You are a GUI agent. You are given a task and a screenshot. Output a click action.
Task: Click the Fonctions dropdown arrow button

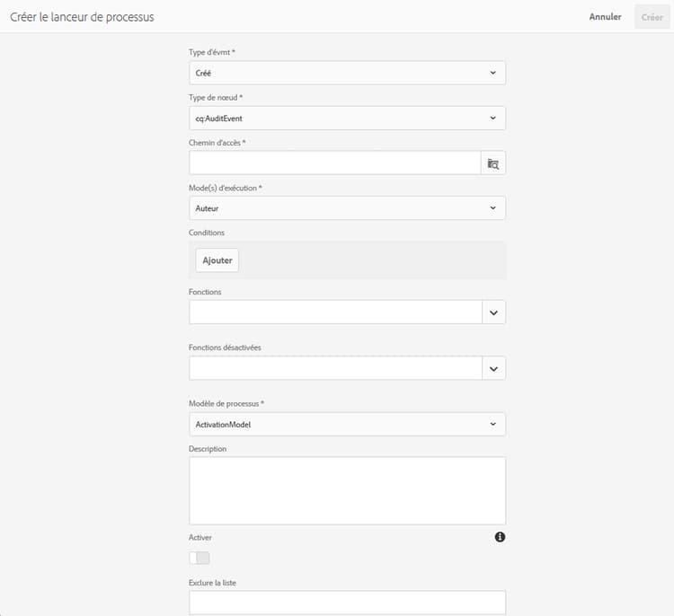click(493, 312)
